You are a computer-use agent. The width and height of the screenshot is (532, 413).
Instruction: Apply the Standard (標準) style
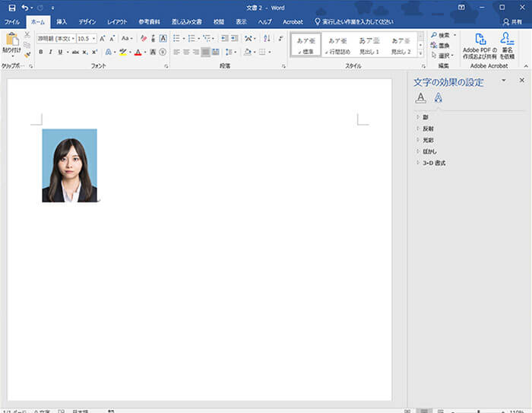point(306,45)
